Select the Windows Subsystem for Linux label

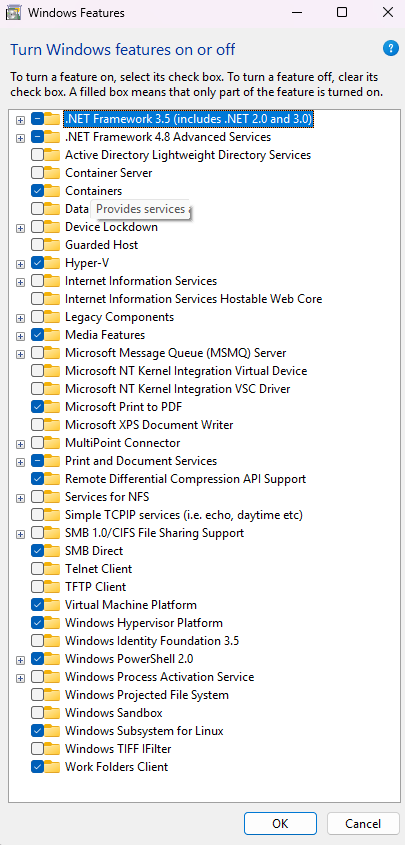[144, 731]
